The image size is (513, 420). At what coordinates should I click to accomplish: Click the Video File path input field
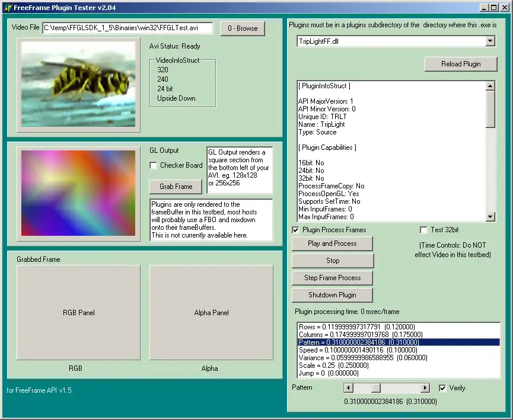126,27
